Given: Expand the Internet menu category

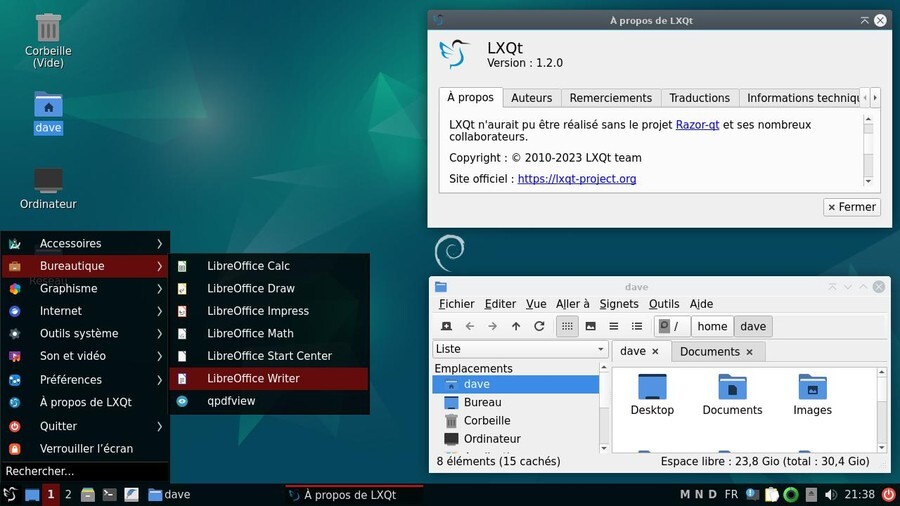Looking at the screenshot, I should [x=85, y=311].
